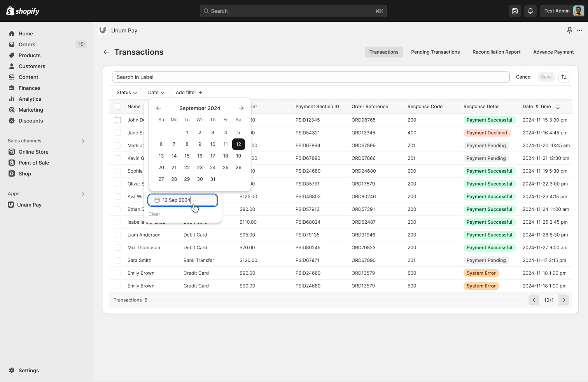Go back using the Transactions back arrow
Viewport: 588px width, 382px height.
coord(107,52)
